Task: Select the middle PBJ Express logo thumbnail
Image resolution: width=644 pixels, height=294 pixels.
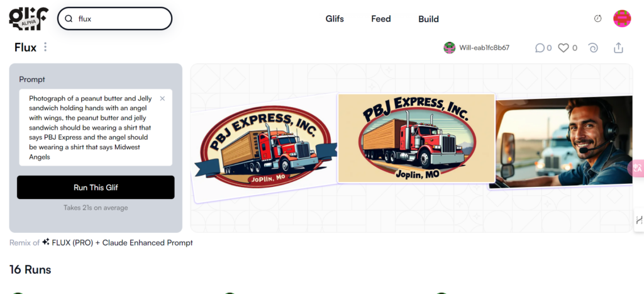Action: coord(416,138)
